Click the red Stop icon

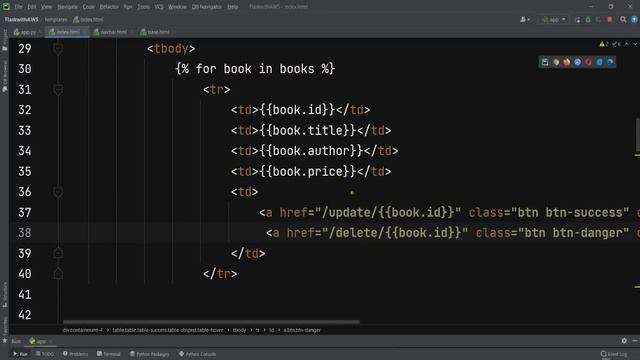pos(610,20)
